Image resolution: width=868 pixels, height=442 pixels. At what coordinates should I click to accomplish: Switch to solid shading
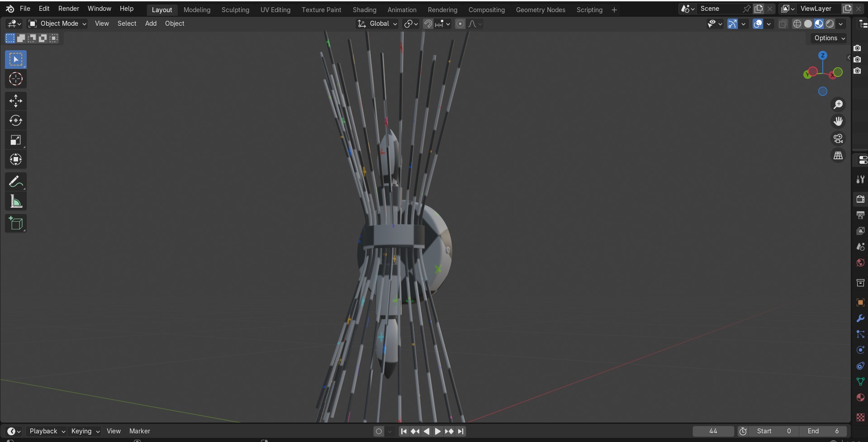coord(808,24)
